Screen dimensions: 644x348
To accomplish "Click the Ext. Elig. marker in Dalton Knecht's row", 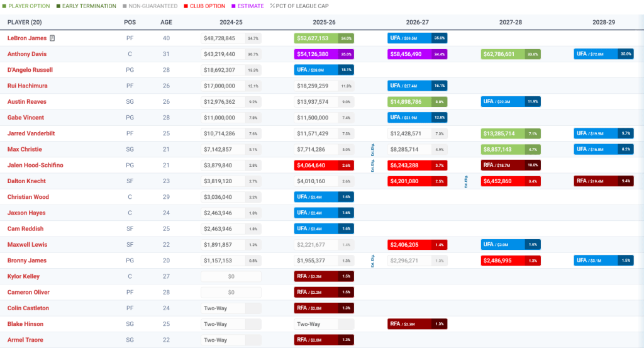I will [x=466, y=181].
